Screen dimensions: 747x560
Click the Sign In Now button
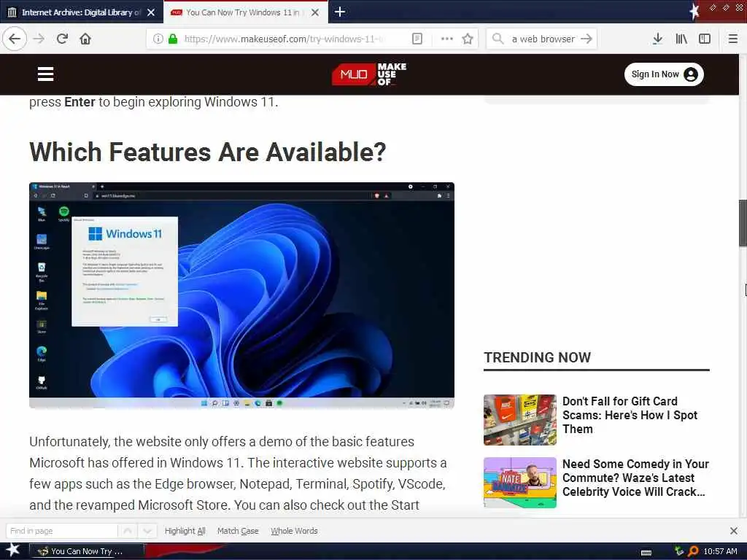[x=664, y=74]
